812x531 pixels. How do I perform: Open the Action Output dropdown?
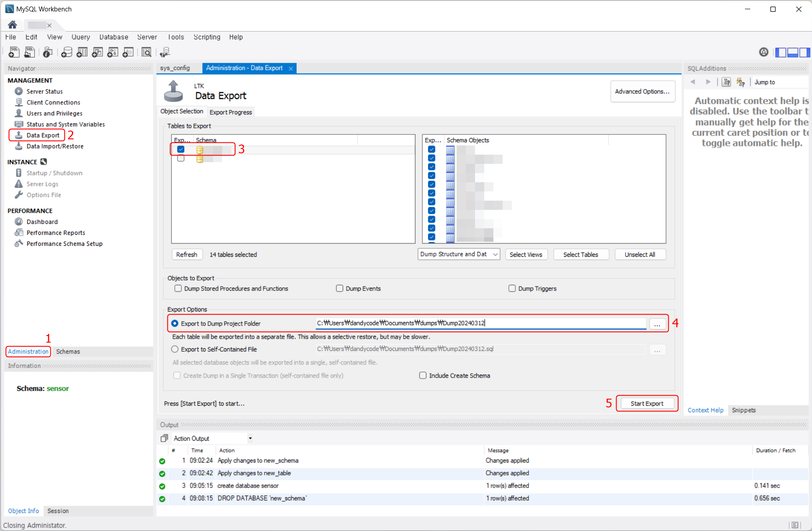tap(250, 438)
